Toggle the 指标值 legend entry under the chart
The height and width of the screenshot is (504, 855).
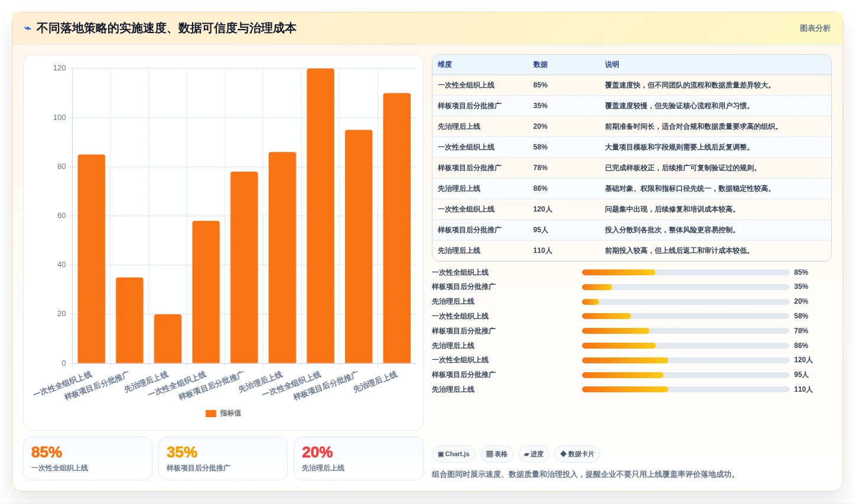pyautogui.click(x=223, y=414)
